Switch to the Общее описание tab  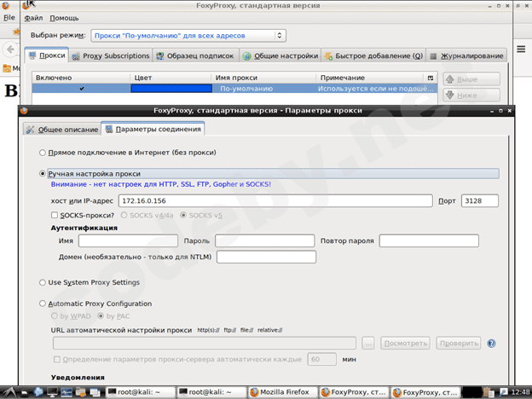pos(62,130)
